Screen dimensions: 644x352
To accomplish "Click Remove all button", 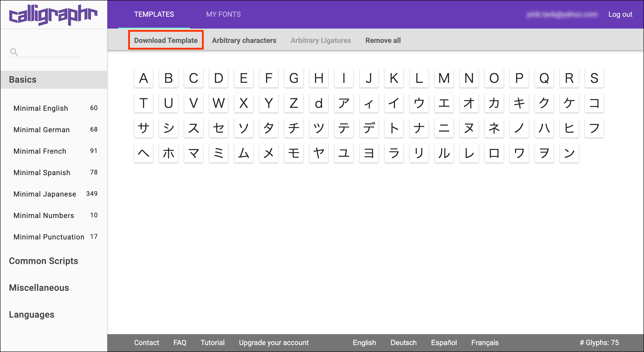I will click(383, 40).
